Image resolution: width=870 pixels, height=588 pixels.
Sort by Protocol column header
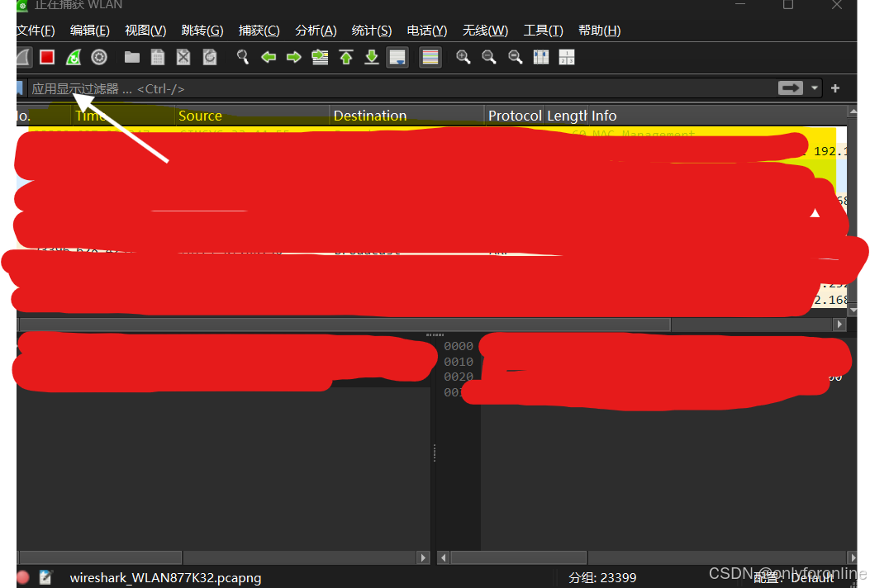[515, 116]
